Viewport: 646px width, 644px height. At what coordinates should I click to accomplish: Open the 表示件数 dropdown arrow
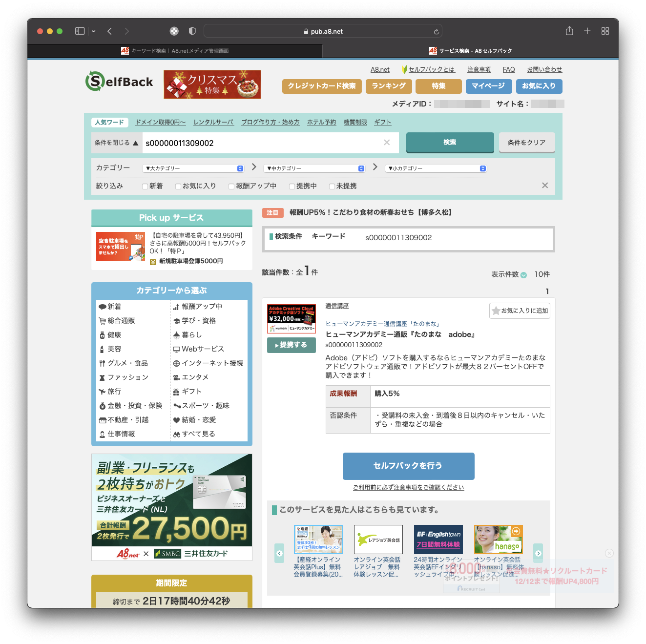(523, 275)
